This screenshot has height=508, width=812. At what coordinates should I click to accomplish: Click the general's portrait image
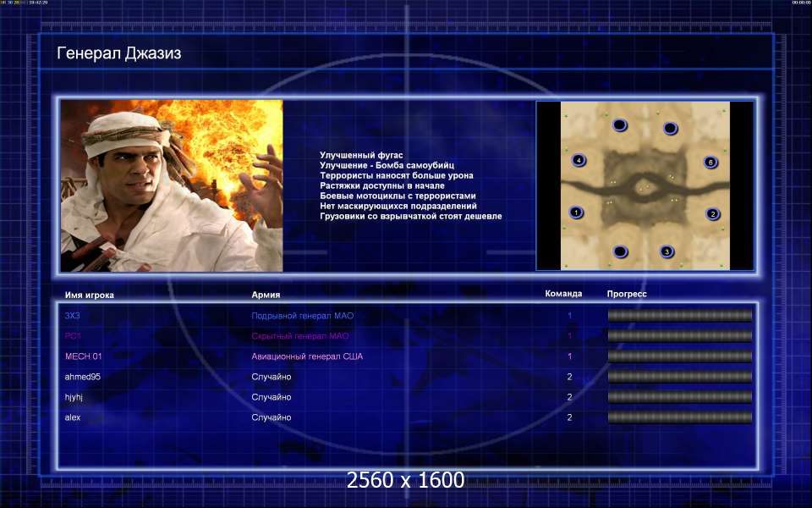(171, 185)
